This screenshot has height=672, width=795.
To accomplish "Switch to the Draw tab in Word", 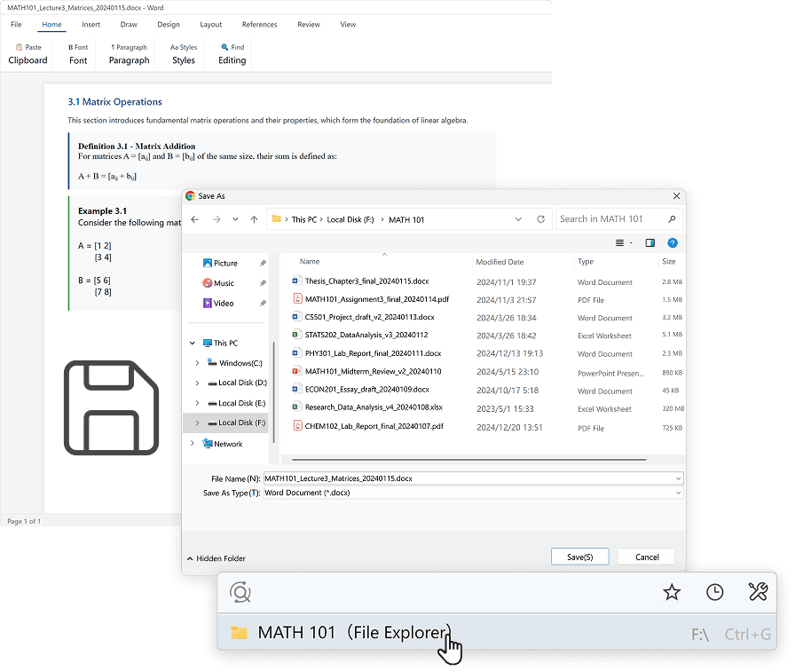I will (x=129, y=24).
